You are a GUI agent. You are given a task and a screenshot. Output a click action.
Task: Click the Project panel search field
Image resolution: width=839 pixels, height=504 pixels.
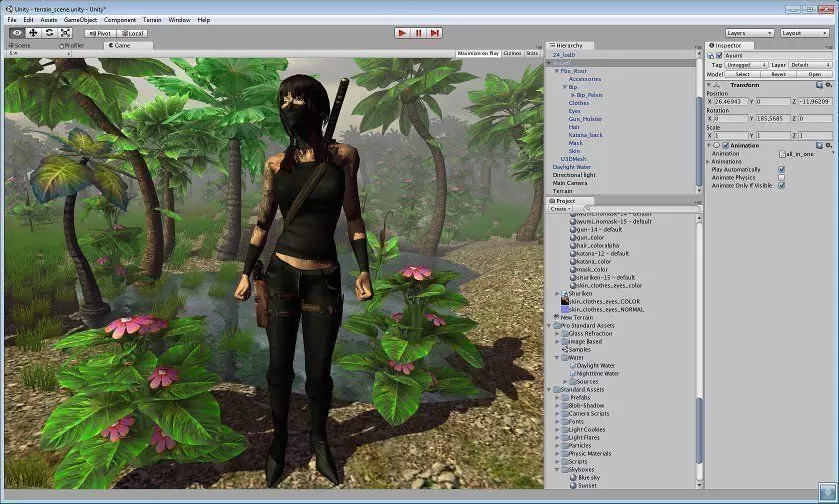(641, 209)
